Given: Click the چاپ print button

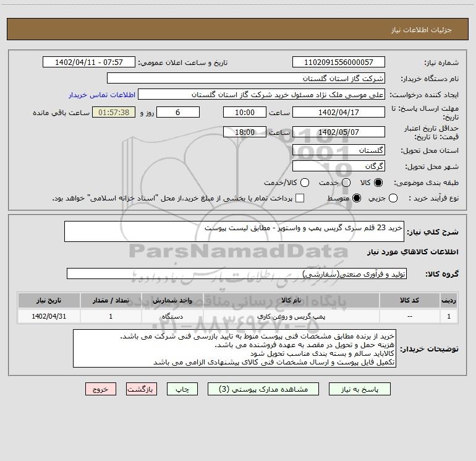Looking at the screenshot, I should [x=182, y=389].
